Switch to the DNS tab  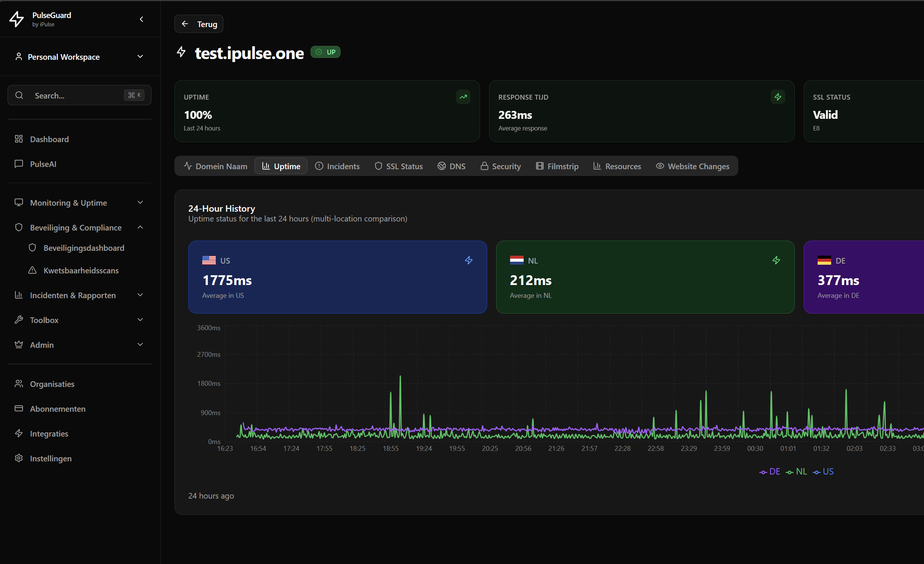click(451, 166)
